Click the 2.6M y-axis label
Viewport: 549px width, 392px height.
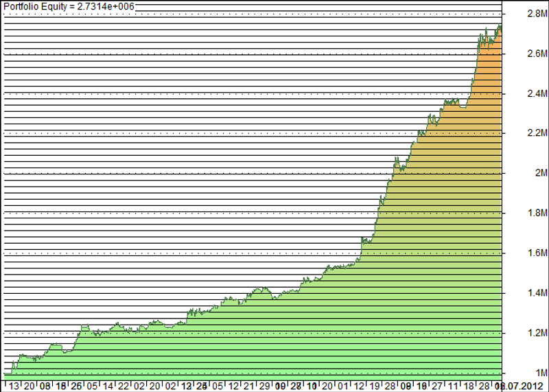(537, 54)
